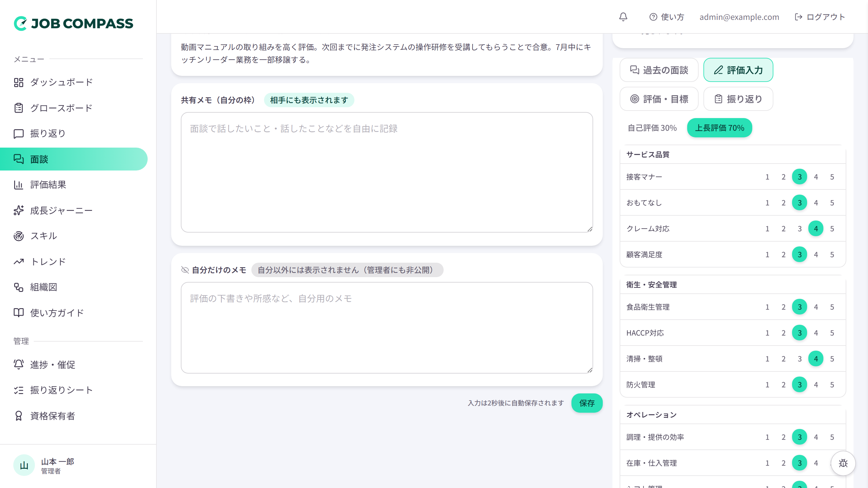
Task: Click the notification bell icon
Action: pyautogui.click(x=623, y=17)
